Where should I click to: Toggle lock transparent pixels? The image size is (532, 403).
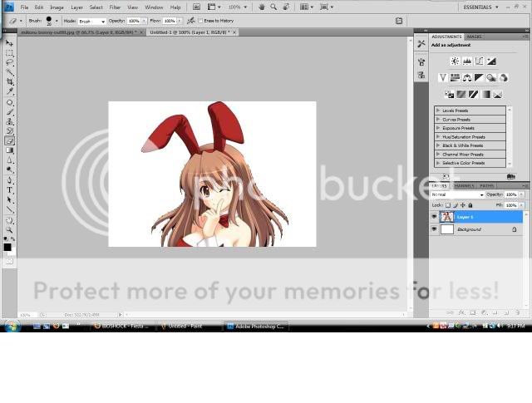coord(448,205)
